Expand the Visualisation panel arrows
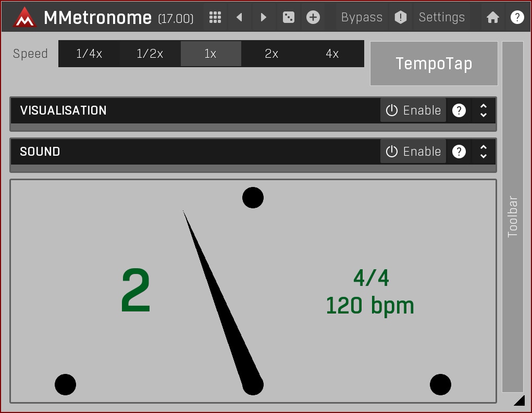 pyautogui.click(x=484, y=110)
